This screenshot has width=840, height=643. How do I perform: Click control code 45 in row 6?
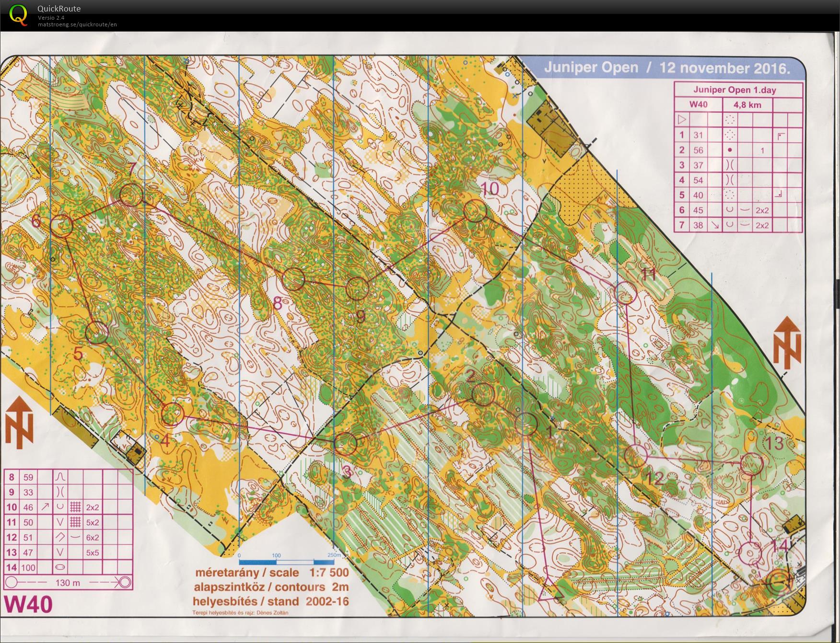pyautogui.click(x=698, y=210)
